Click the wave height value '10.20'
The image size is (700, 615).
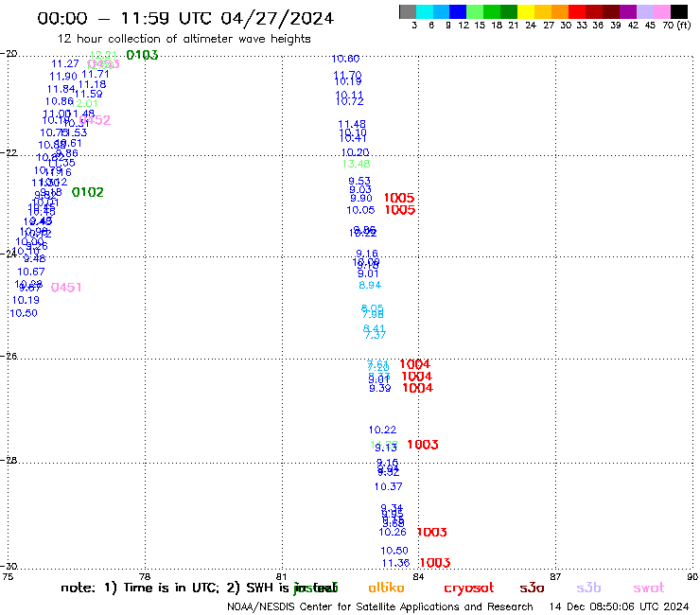coord(356,152)
